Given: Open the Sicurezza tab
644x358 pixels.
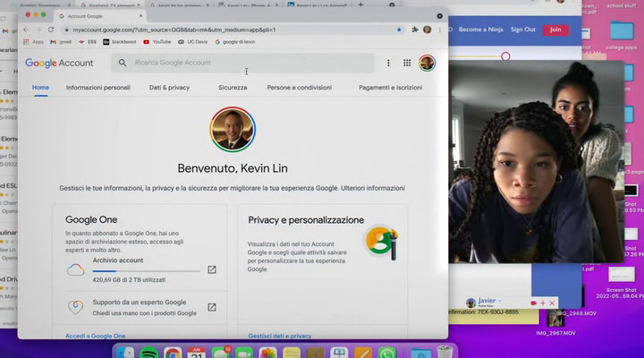Looking at the screenshot, I should click(233, 88).
